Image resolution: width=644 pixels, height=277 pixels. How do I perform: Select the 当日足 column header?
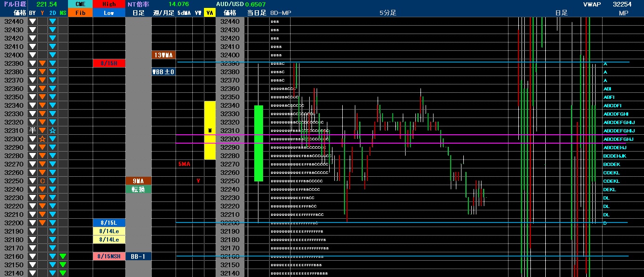coord(257,13)
